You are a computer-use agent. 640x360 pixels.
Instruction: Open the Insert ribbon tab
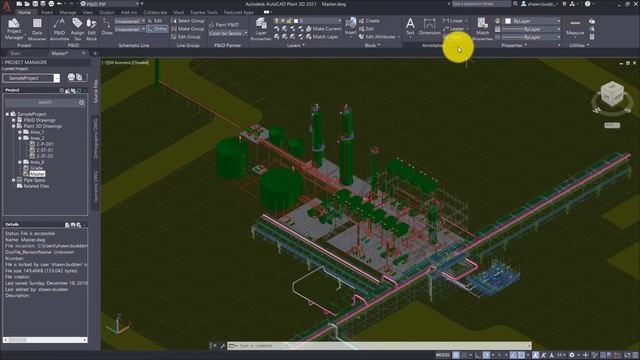pyautogui.click(x=47, y=12)
